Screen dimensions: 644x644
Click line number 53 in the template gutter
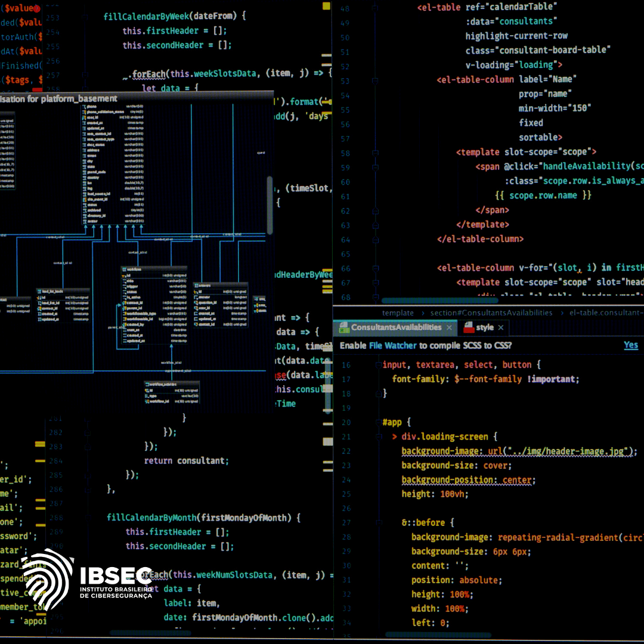point(345,81)
